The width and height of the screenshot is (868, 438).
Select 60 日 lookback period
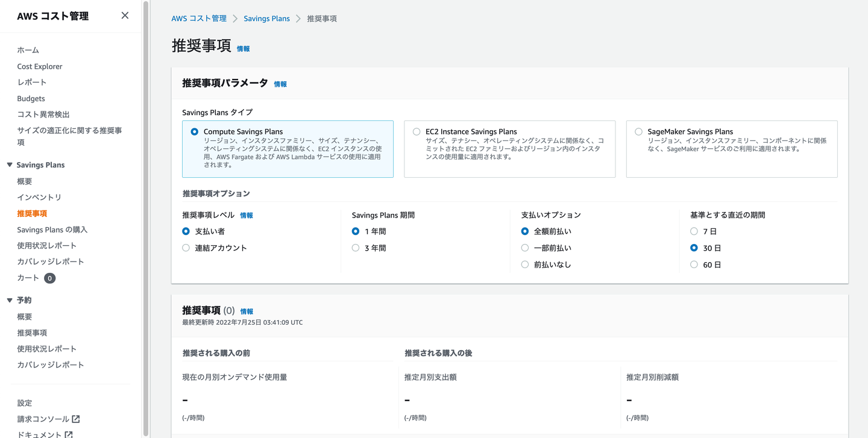point(694,264)
